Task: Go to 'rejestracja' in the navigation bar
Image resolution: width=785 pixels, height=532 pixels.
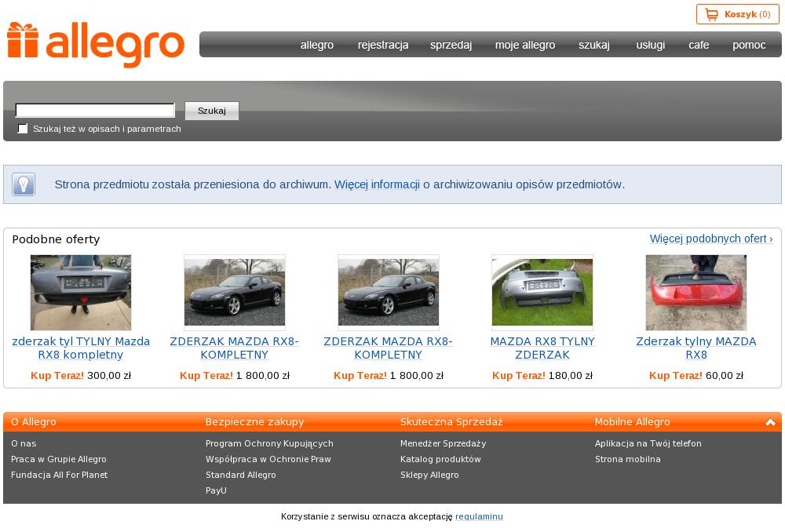Action: 383,45
